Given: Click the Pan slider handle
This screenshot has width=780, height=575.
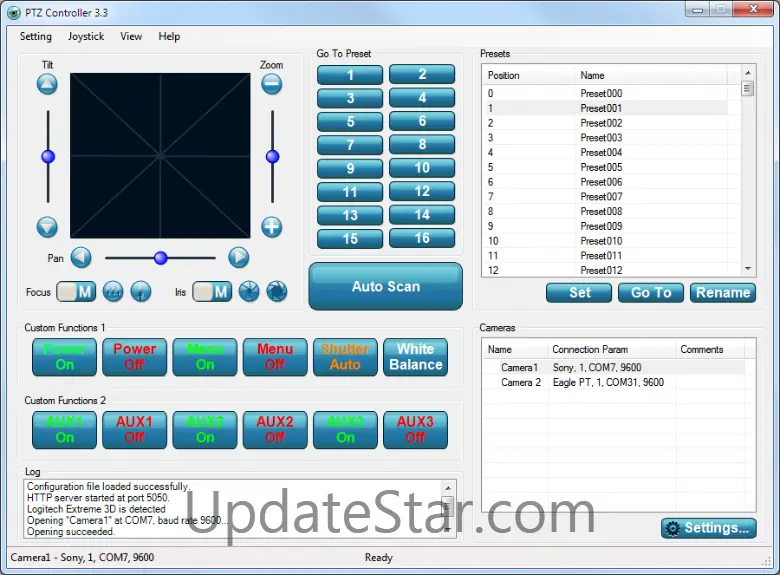Looking at the screenshot, I should [x=161, y=258].
